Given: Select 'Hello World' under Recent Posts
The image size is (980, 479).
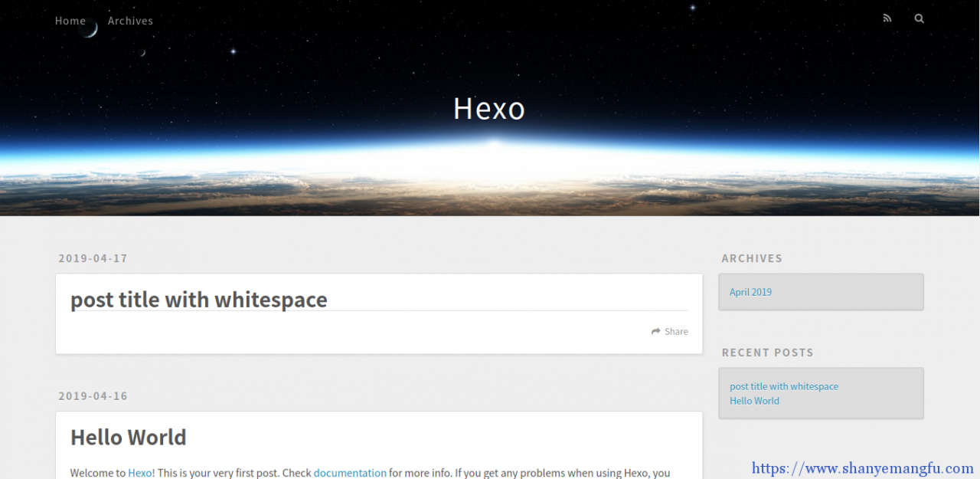Looking at the screenshot, I should pyautogui.click(x=754, y=401).
